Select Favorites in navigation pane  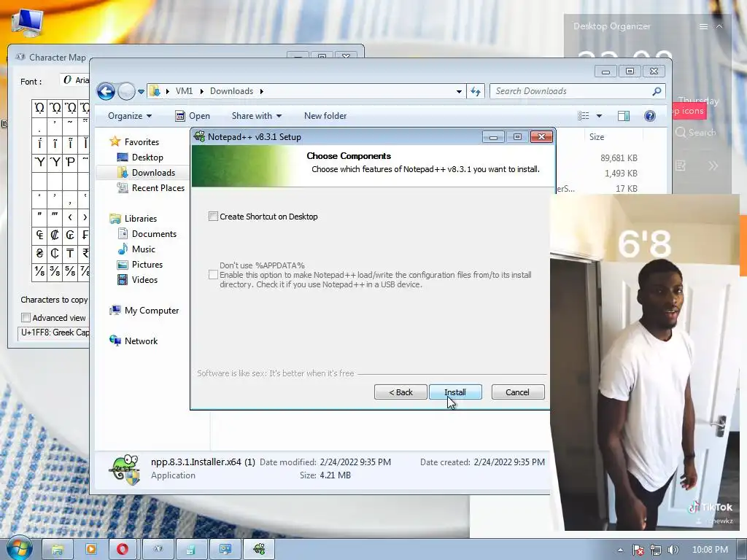(142, 142)
